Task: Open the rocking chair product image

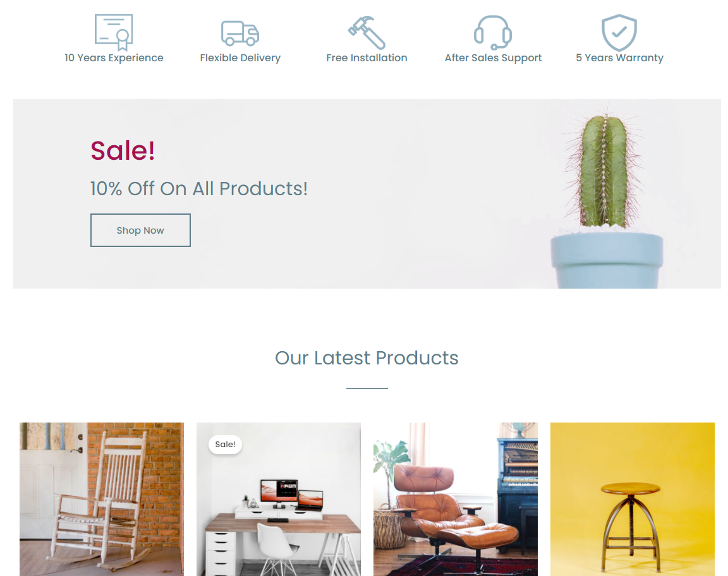Action: point(102,499)
